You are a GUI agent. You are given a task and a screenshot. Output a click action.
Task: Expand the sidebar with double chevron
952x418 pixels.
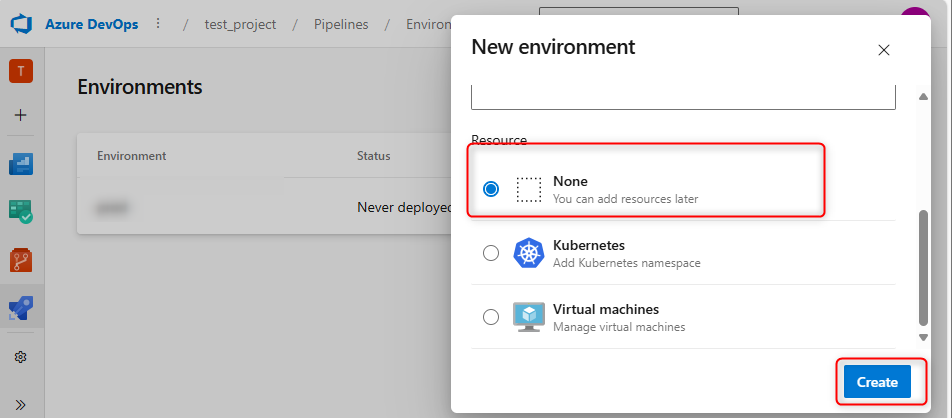[x=21, y=404]
